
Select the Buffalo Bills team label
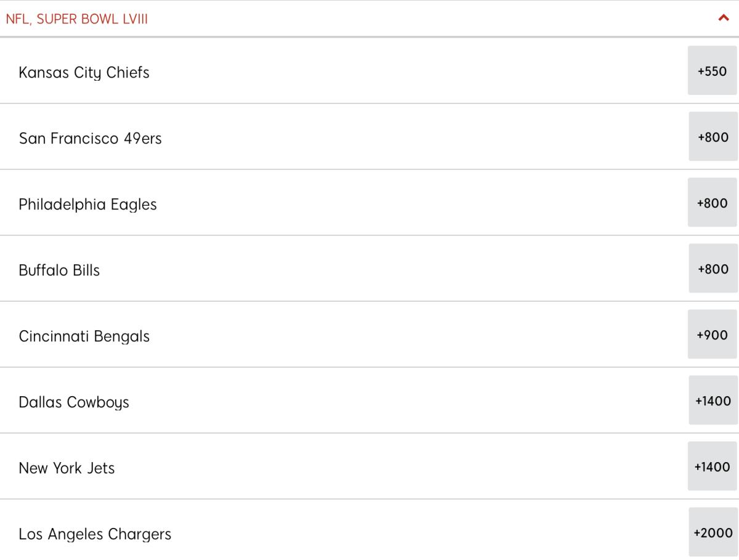(59, 270)
